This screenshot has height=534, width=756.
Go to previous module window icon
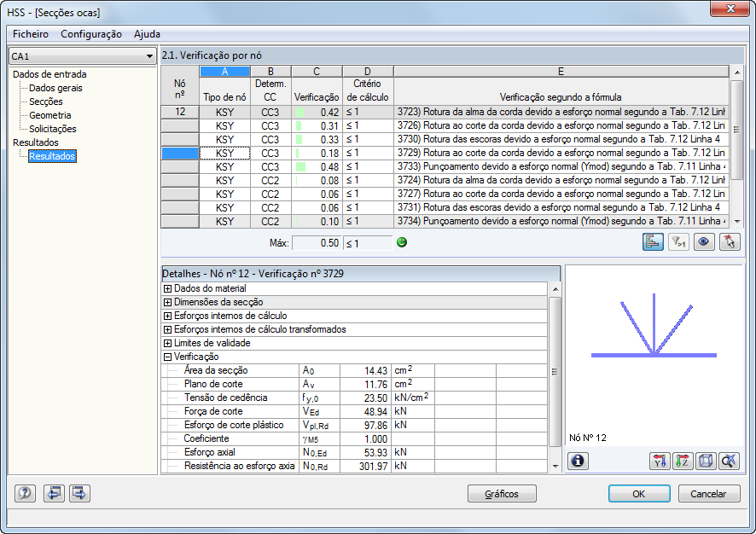[54, 493]
